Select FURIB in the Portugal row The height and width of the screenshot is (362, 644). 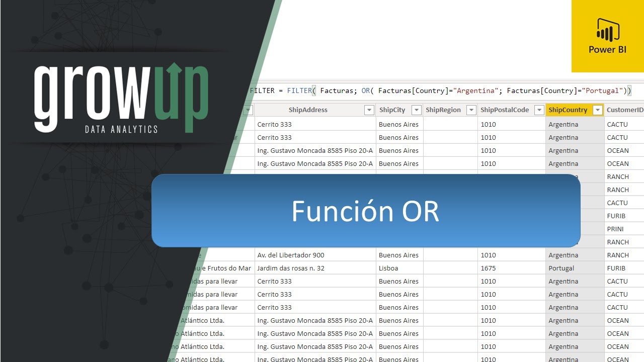coord(624,268)
